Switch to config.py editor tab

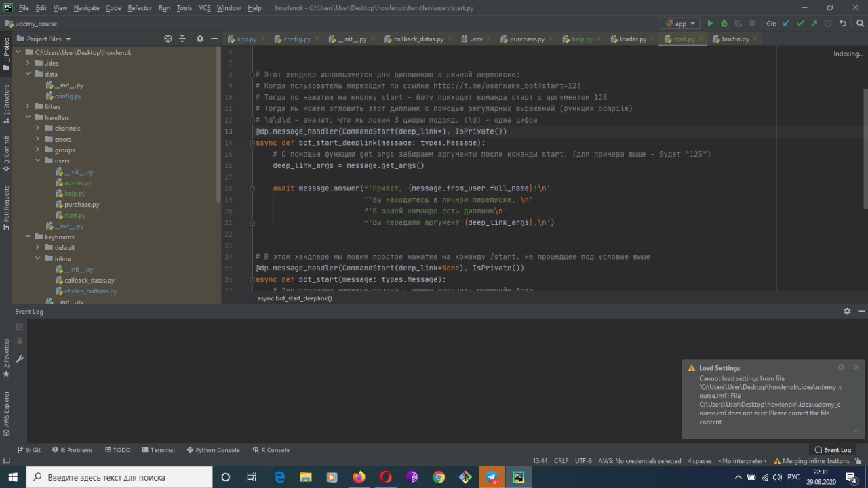(x=297, y=39)
